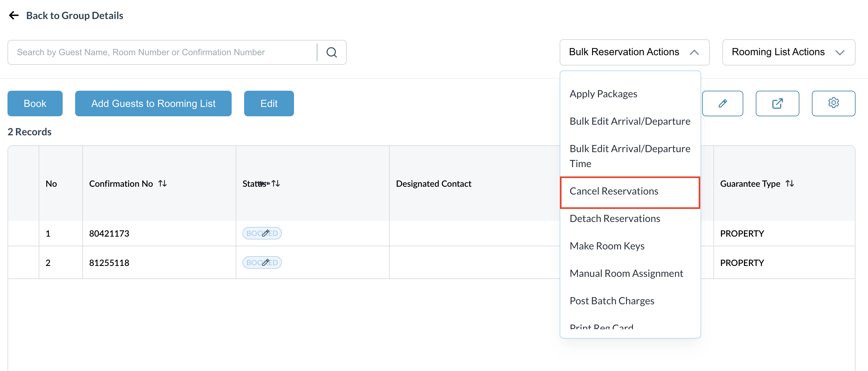Open the gear settings icon
Image resolution: width=868 pixels, height=371 pixels.
coord(833,104)
